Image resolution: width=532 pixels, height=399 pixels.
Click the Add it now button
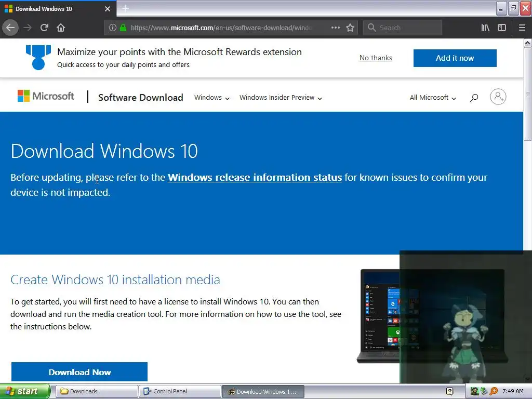455,58
